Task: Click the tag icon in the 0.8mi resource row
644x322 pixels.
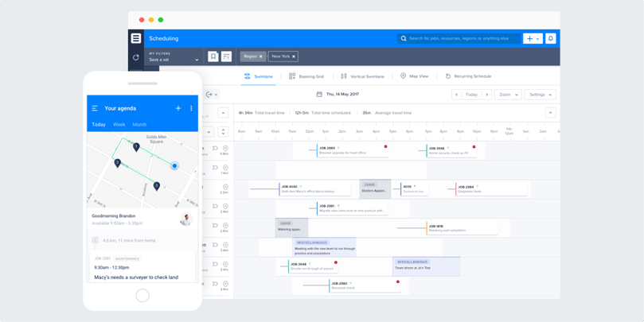Action: 214,148
